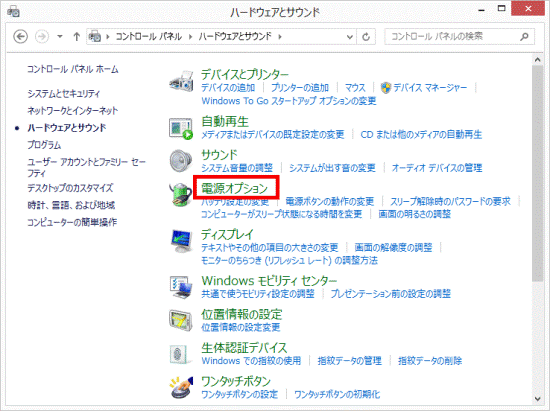Click the 自動再生 heading
The width and height of the screenshot is (550, 411).
click(x=225, y=122)
